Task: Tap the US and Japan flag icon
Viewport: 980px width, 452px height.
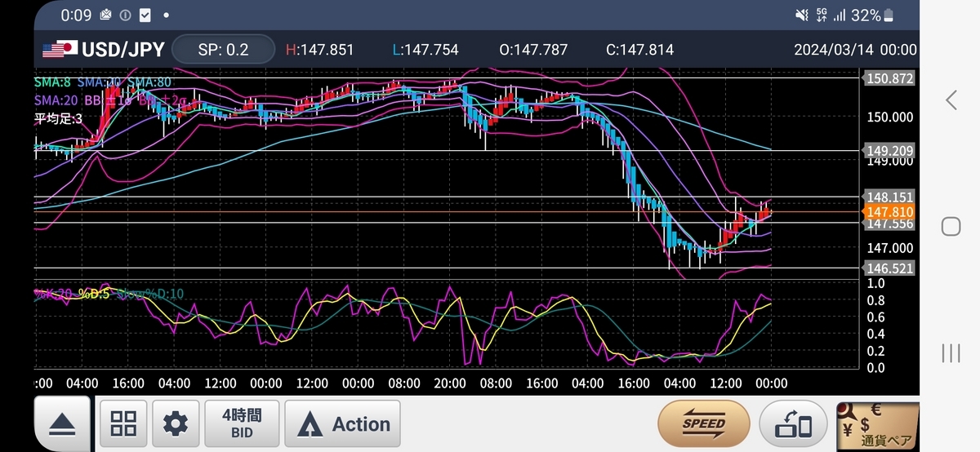Action: [59, 50]
